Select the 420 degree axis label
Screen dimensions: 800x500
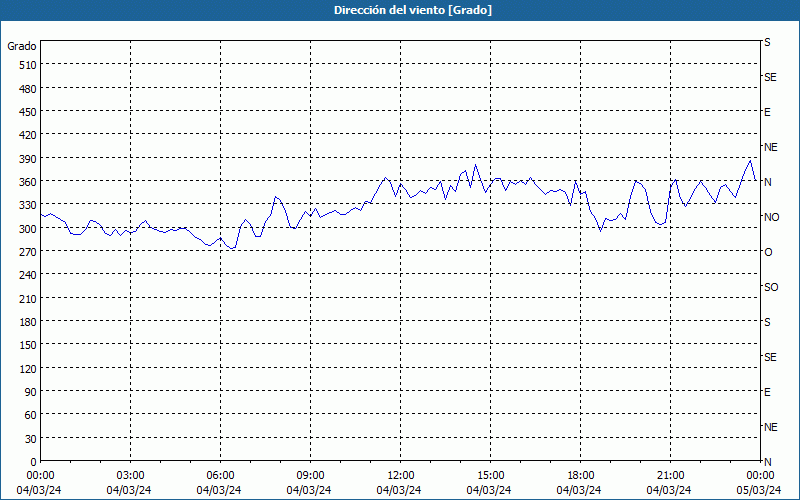point(27,135)
